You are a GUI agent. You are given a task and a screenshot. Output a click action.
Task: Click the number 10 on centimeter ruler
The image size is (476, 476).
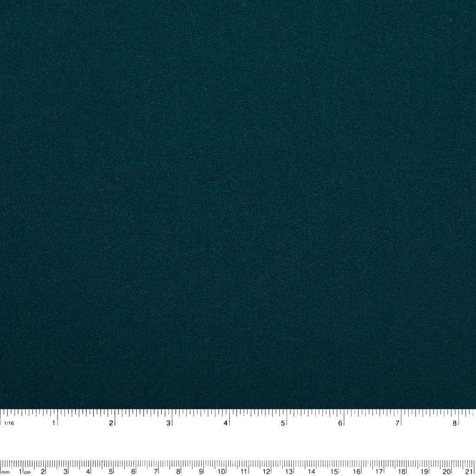[x=222, y=471]
